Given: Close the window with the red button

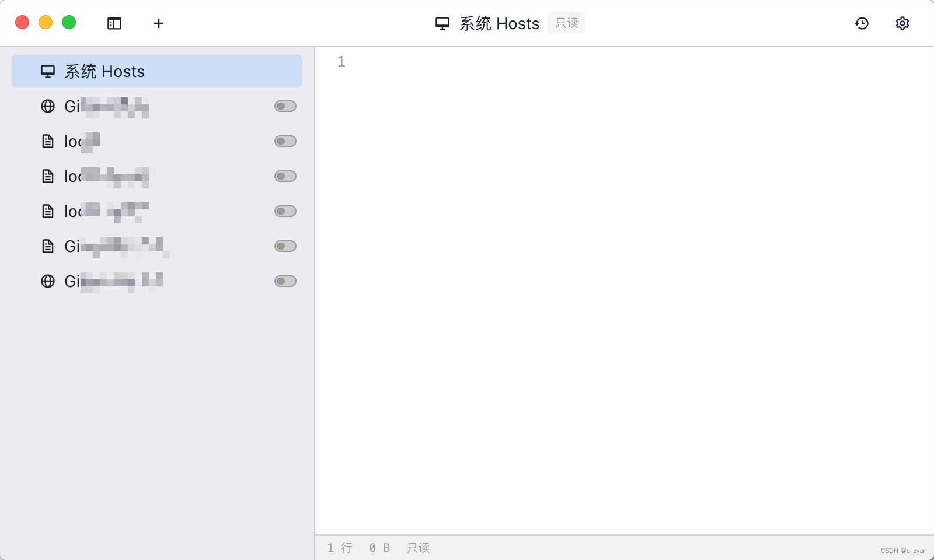Looking at the screenshot, I should [x=22, y=22].
